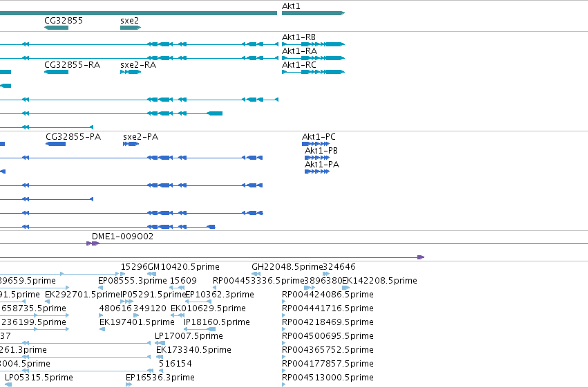Open the RP004365752.5prime EST label
The image size is (588, 388).
(328, 350)
